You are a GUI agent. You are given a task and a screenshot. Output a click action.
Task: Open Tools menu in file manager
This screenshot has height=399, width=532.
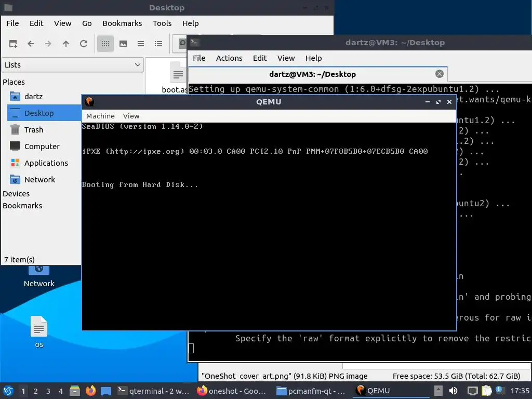(x=162, y=23)
